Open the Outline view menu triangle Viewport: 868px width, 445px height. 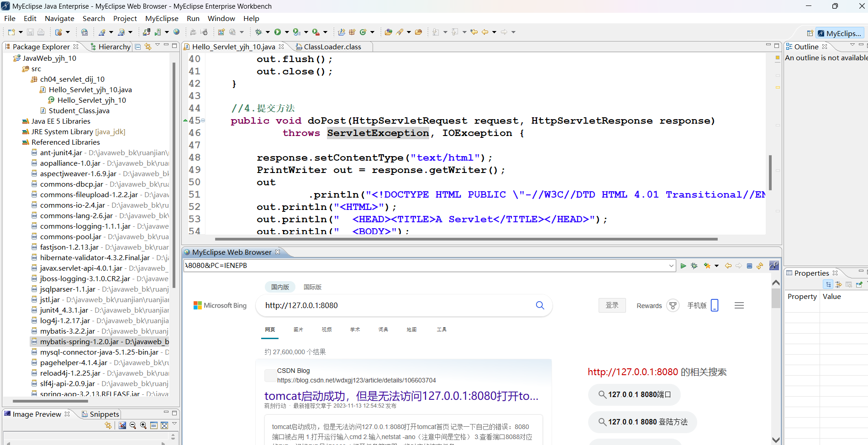[x=852, y=45]
